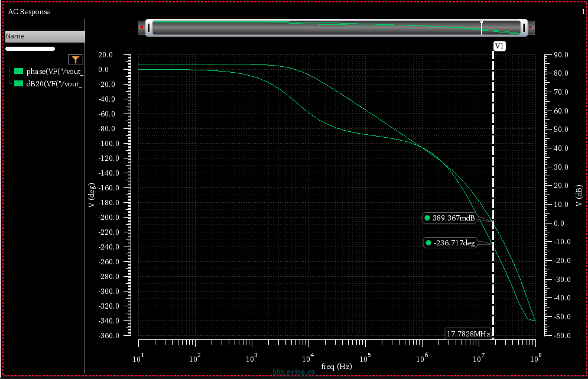
Task: Select the phase(VF("/vout_ trace name
Action: (x=54, y=72)
